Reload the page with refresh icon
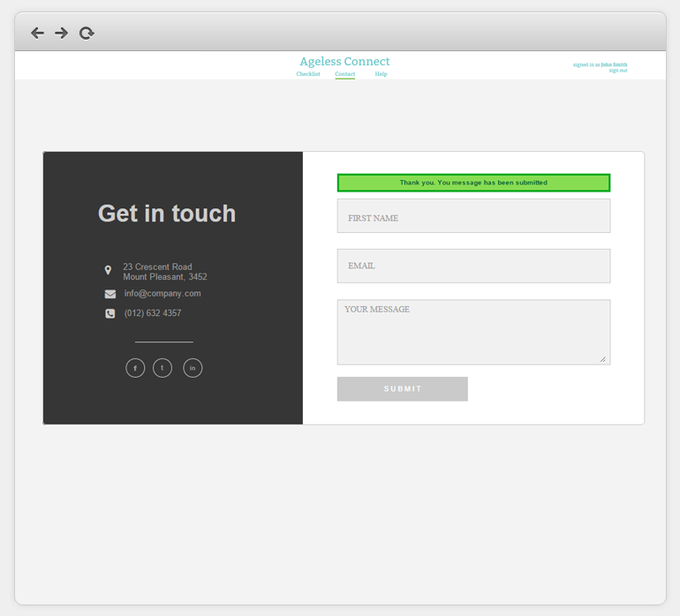Image resolution: width=680 pixels, height=616 pixels. click(x=87, y=34)
